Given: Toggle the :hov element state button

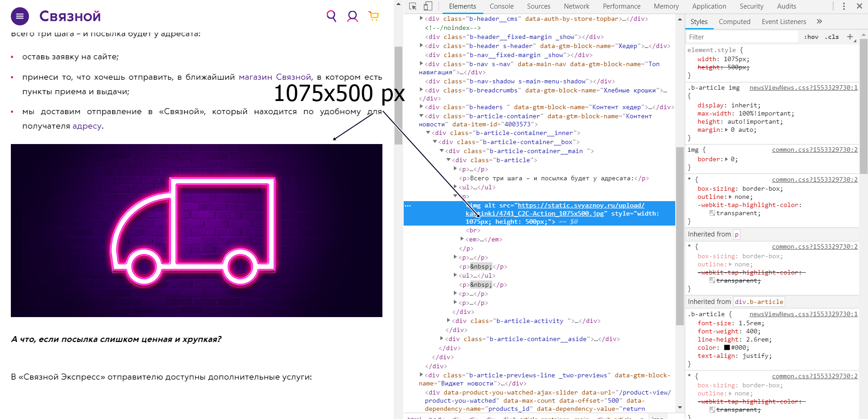Looking at the screenshot, I should point(811,37).
